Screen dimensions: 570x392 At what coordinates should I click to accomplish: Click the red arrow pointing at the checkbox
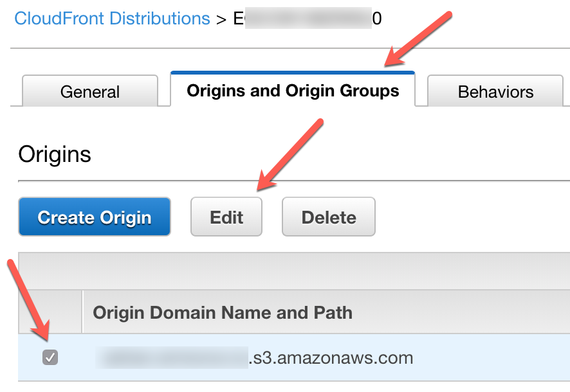click(28, 301)
